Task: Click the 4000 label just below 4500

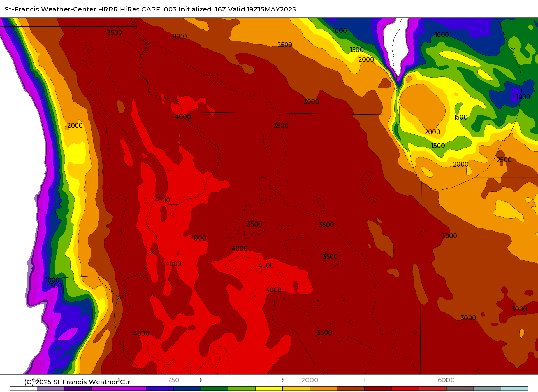Action: point(273,290)
